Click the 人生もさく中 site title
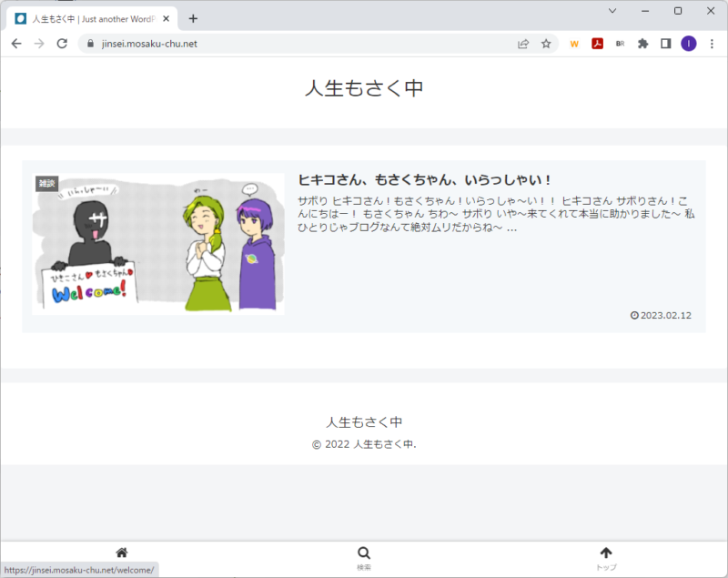Screen dimensions: 728x578 363,87
